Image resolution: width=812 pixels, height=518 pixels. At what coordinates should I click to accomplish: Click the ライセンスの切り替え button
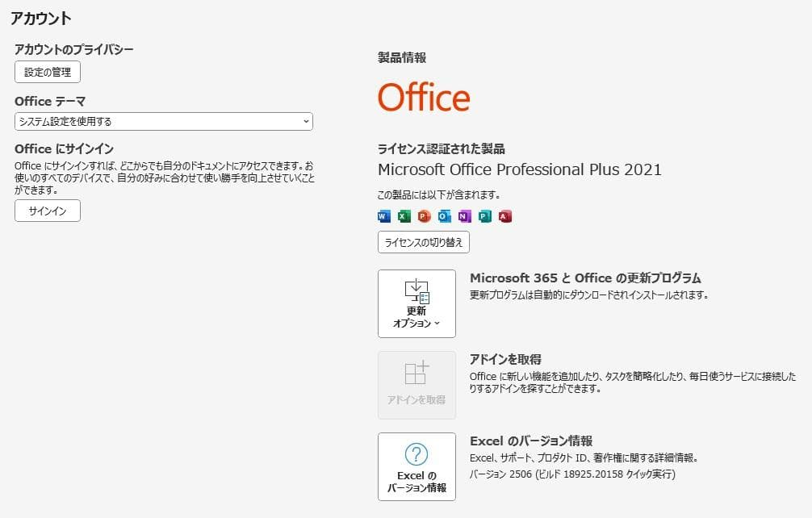424,242
